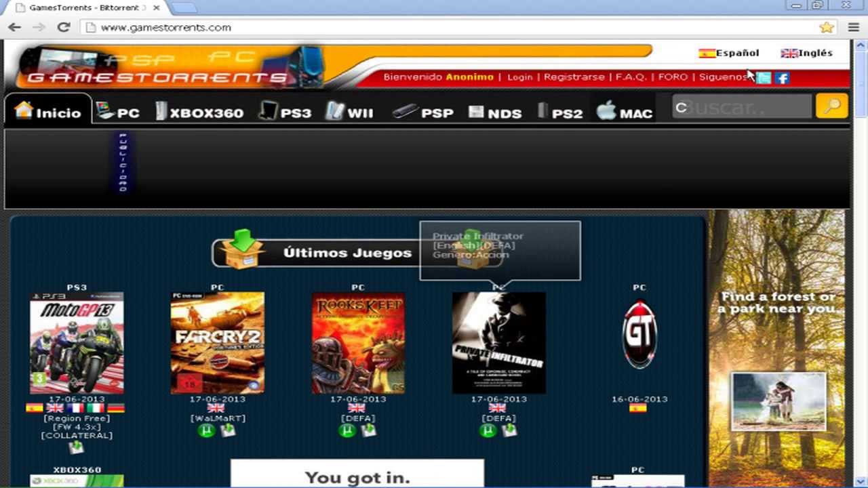
Task: Open the WII games category
Action: [x=349, y=111]
